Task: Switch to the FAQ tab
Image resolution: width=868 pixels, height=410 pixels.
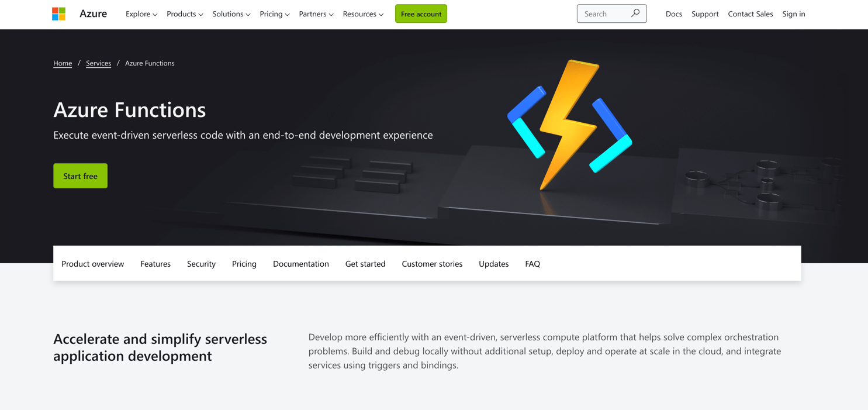Action: pyautogui.click(x=532, y=264)
